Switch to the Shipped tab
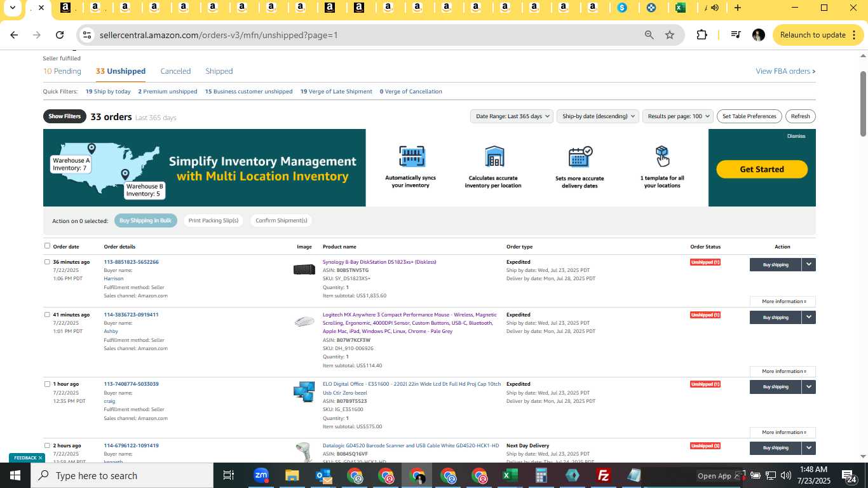Screen dimensions: 868x488 (x=219, y=71)
